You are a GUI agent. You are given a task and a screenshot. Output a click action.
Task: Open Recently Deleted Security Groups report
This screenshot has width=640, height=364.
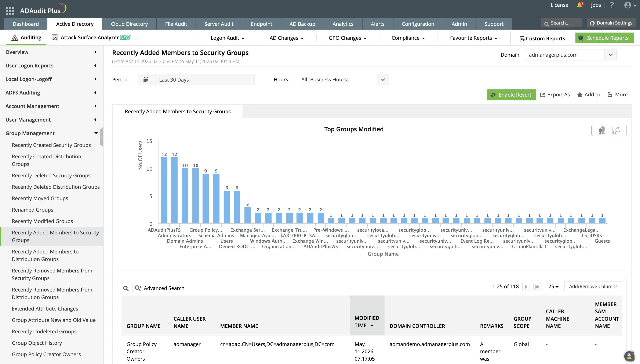51,175
